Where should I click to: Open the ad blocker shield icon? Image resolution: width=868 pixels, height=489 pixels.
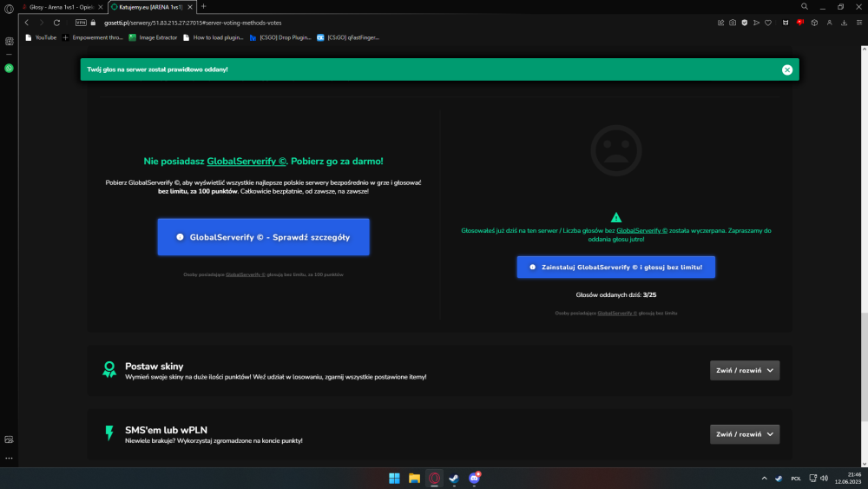coord(745,23)
